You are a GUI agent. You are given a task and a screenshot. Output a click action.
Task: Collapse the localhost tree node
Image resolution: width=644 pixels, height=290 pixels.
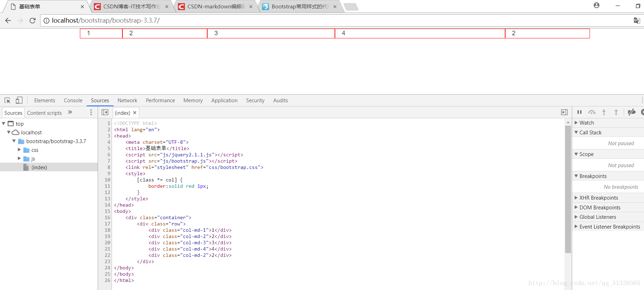click(9, 132)
